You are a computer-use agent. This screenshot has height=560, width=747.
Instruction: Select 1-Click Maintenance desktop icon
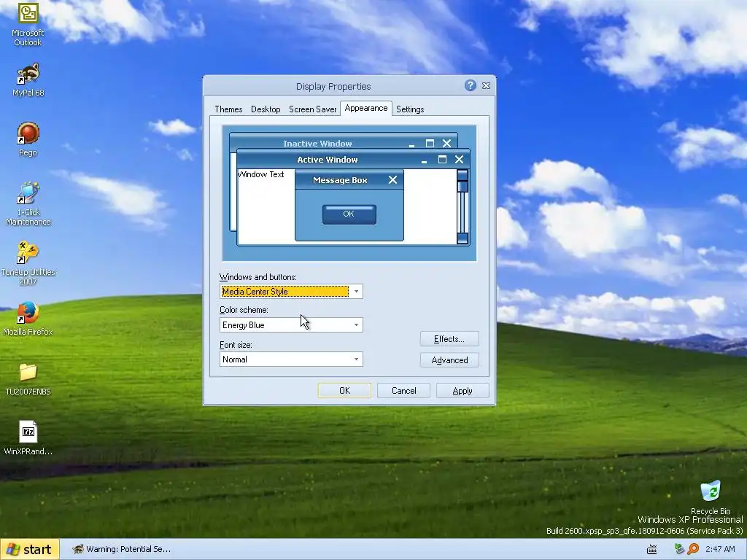click(28, 204)
